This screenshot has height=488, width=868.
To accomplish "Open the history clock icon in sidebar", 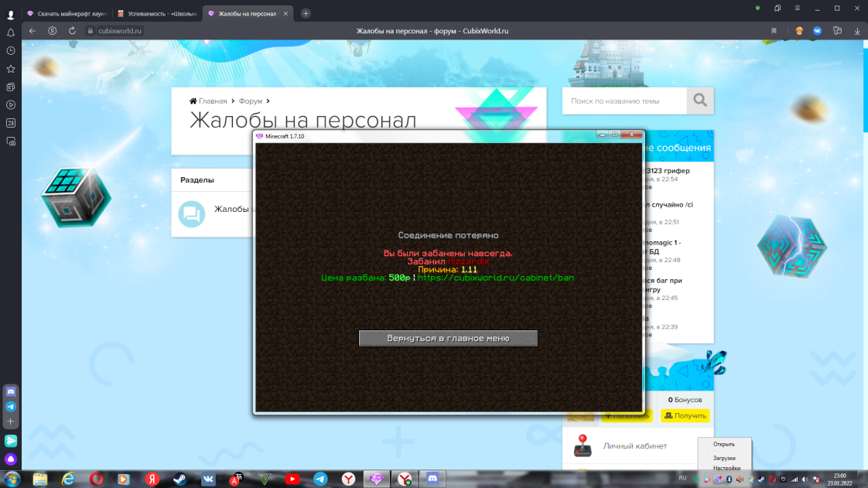I will pyautogui.click(x=11, y=50).
